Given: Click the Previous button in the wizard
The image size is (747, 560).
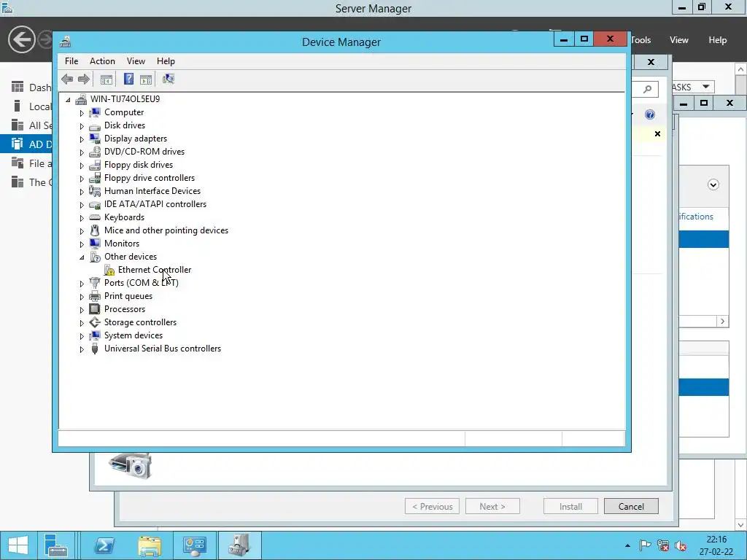Looking at the screenshot, I should [432, 506].
